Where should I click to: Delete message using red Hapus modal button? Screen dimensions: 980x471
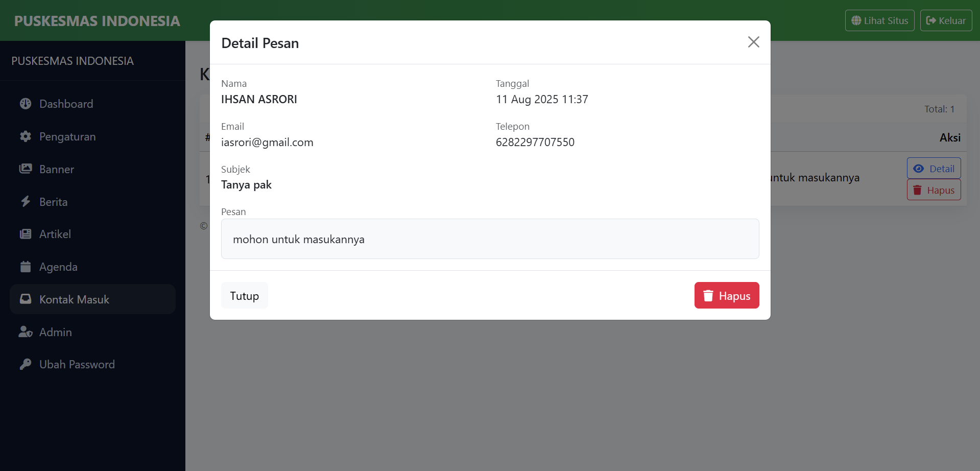(x=726, y=296)
